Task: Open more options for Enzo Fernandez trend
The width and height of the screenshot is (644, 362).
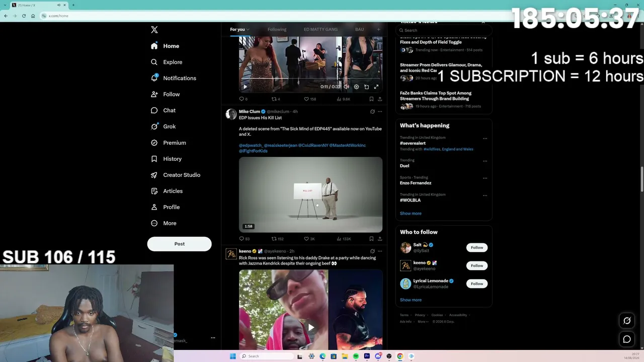Action: [485, 178]
